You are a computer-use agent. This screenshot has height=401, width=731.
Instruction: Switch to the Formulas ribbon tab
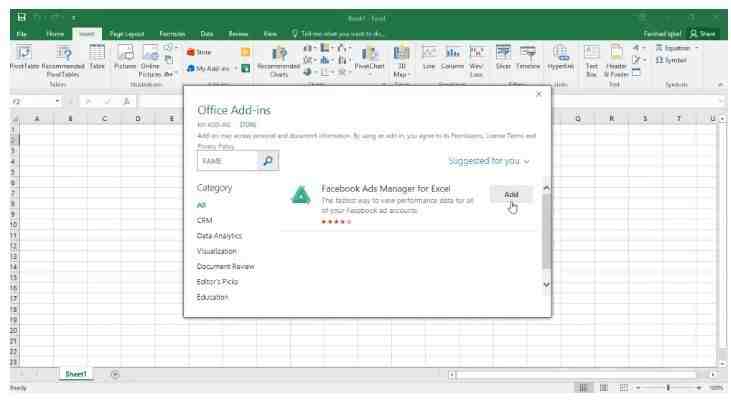click(x=172, y=34)
